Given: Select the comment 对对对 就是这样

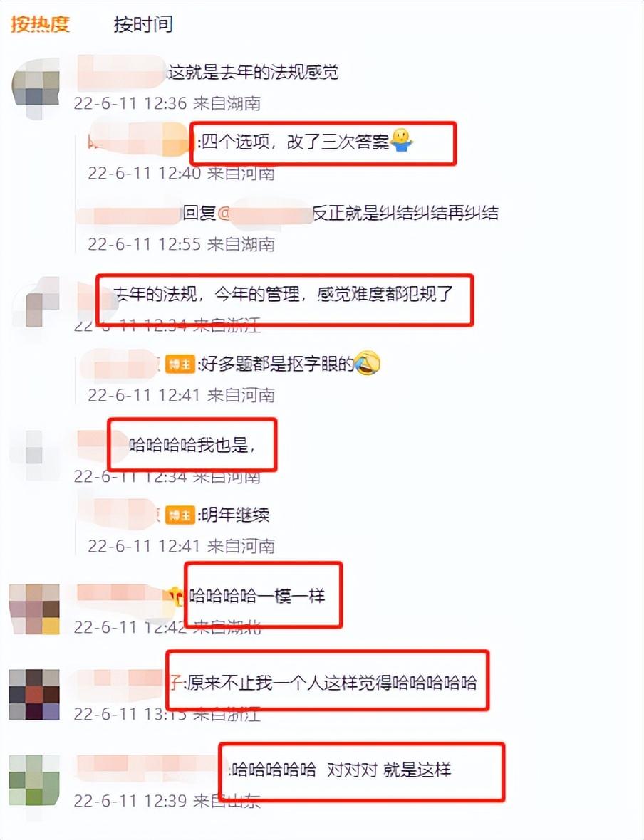Looking at the screenshot, I should coord(341,770).
